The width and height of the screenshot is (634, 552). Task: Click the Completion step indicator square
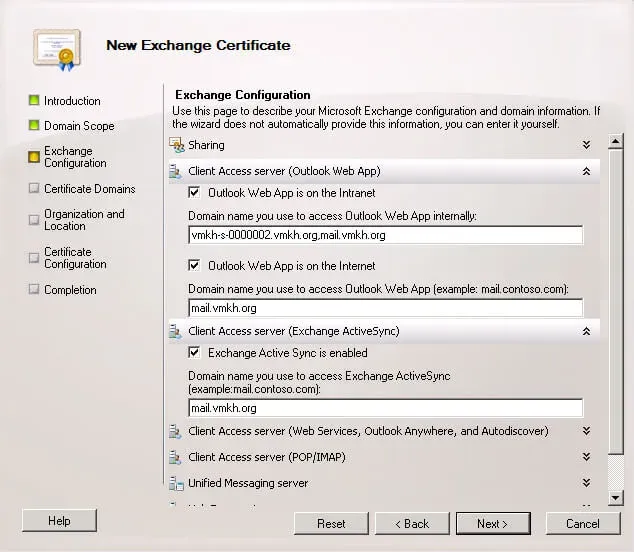click(x=34, y=289)
